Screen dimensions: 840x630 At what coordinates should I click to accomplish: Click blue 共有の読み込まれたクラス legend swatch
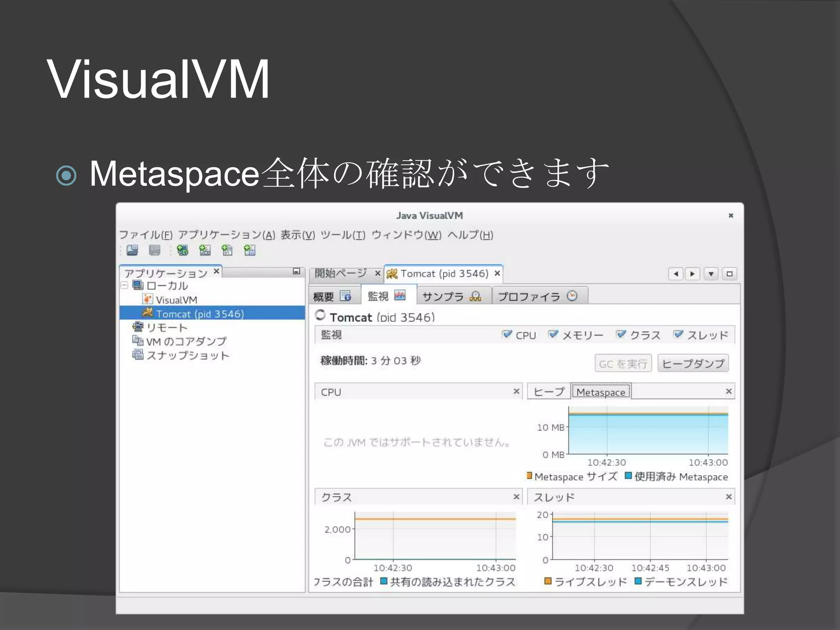point(384,581)
